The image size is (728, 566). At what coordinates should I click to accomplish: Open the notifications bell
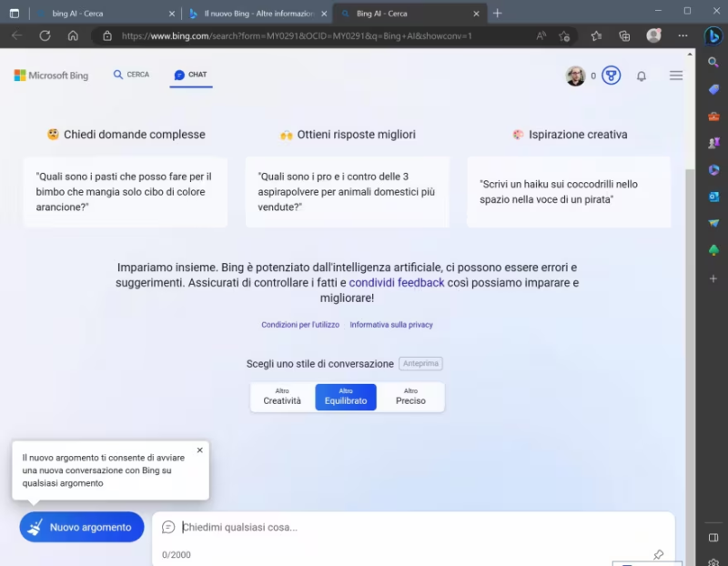tap(641, 76)
